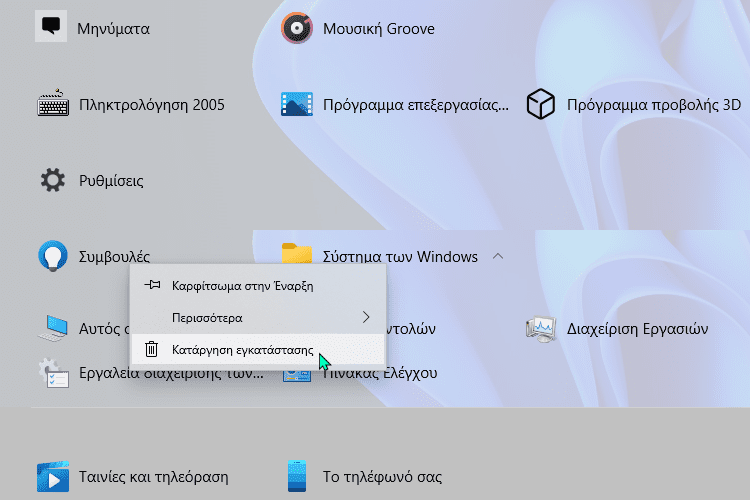Open the video editor Πρόγραμμα επεξεργασίας icon

[x=297, y=104]
